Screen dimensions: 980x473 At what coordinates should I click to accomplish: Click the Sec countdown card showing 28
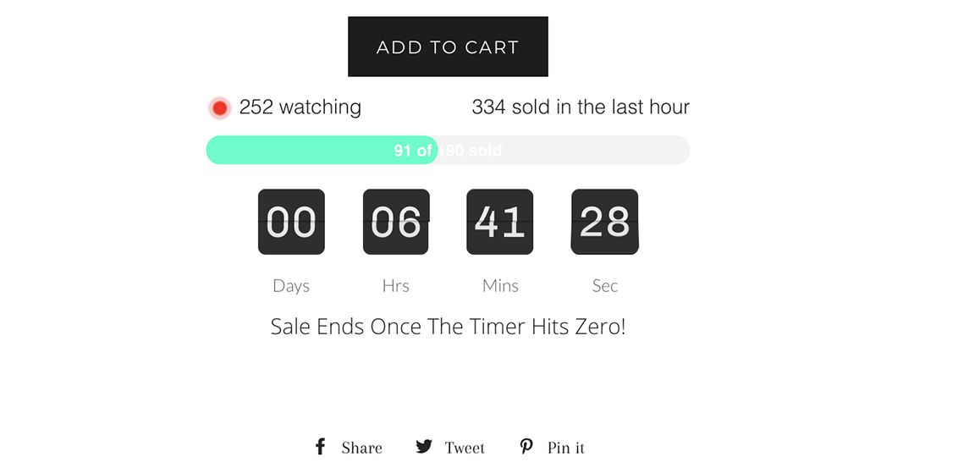tap(604, 222)
